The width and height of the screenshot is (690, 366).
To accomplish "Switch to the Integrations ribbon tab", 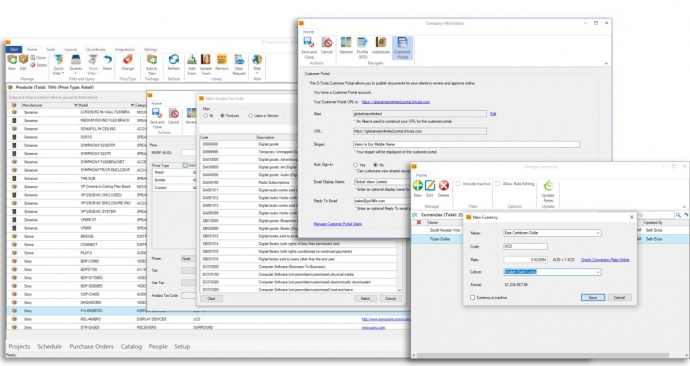I will tap(125, 49).
